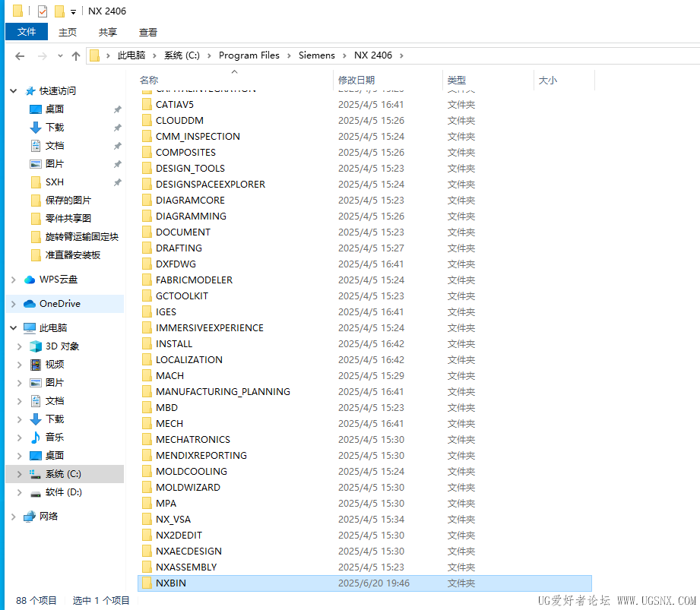Select the DXFDWG folder icon

[147, 264]
